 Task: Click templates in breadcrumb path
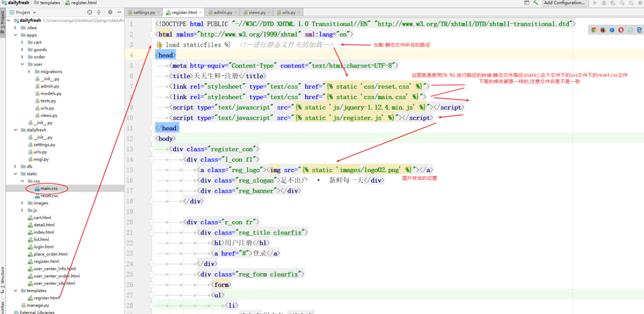click(47, 3)
